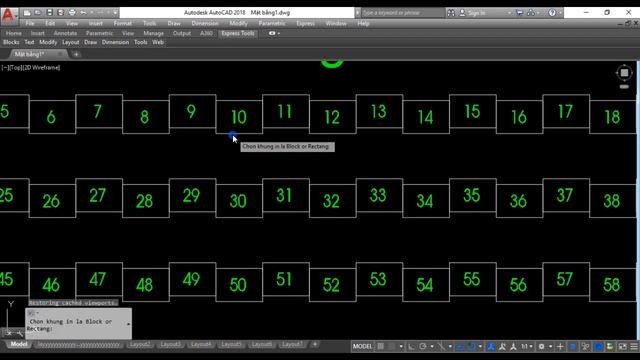Image resolution: width=640 pixels, height=360 pixels.
Task: Click the Plot printer icon
Action: [x=72, y=13]
